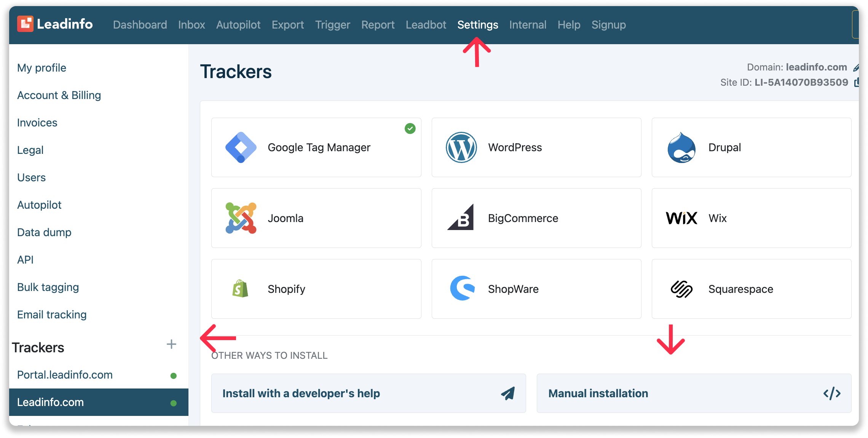Image resolution: width=868 pixels, height=438 pixels.
Task: Choose the Joomla install label
Action: coord(285,218)
